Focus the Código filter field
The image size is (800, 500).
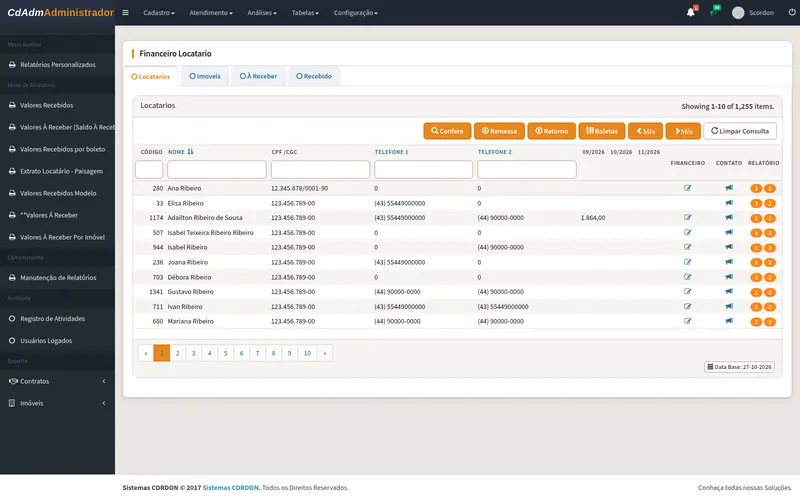pyautogui.click(x=149, y=169)
